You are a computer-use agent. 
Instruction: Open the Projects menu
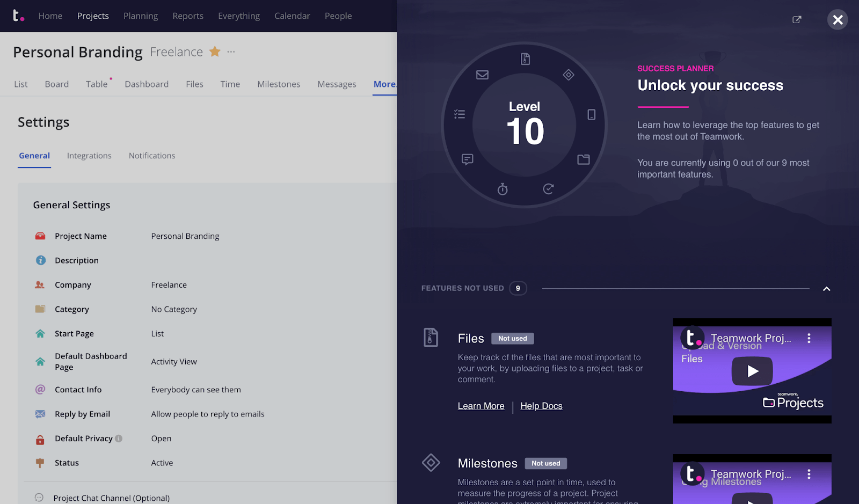click(93, 16)
